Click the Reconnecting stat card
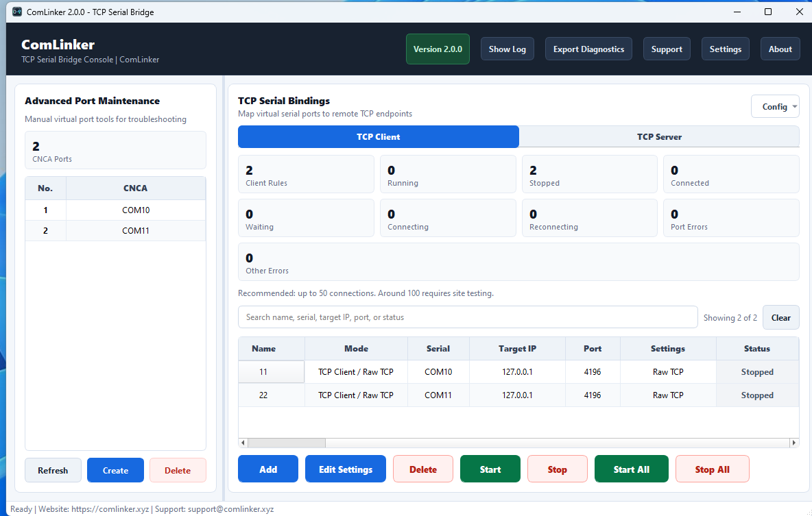The height and width of the screenshot is (516, 812). coord(590,219)
